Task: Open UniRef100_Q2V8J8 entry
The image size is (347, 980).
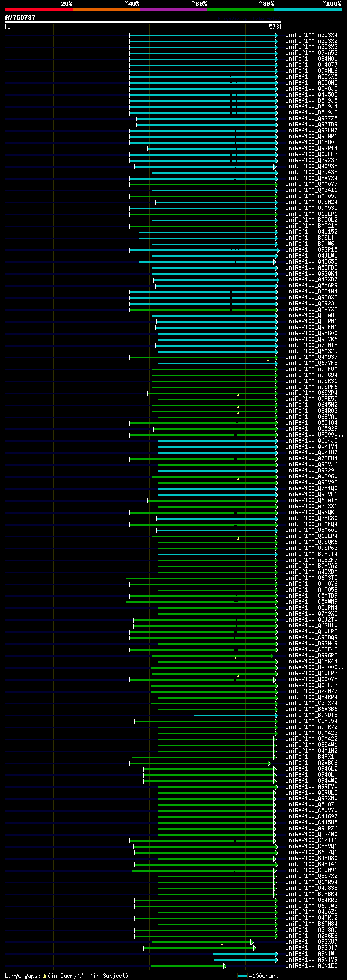Action: pyautogui.click(x=311, y=88)
